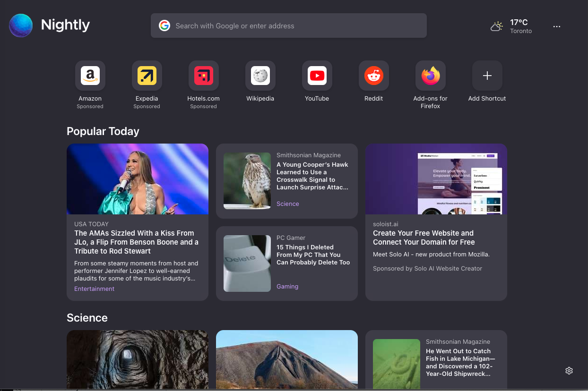The width and height of the screenshot is (588, 391).
Task: Open the Cooper's Hawk article thumbnail
Action: tap(247, 181)
